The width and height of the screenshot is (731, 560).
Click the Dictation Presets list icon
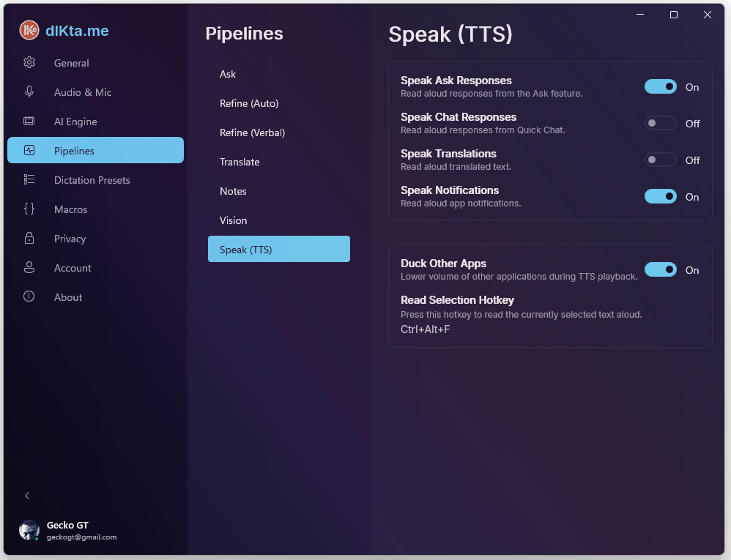29,180
